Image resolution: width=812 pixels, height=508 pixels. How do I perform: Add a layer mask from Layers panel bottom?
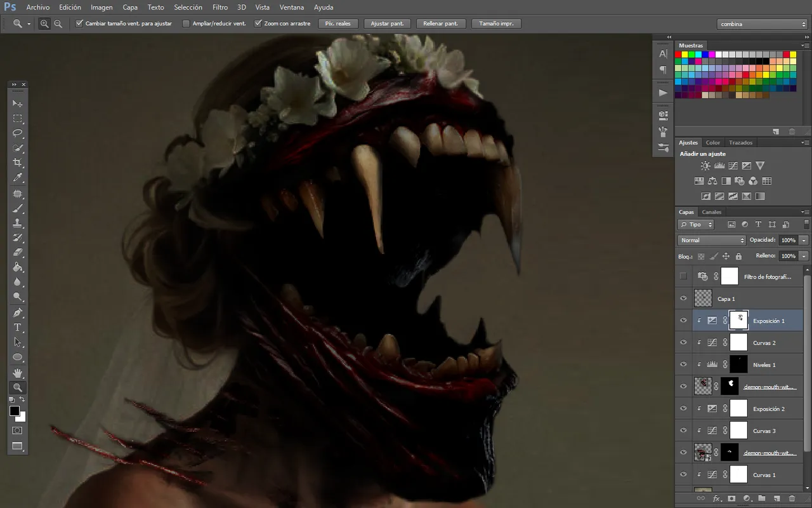(731, 499)
